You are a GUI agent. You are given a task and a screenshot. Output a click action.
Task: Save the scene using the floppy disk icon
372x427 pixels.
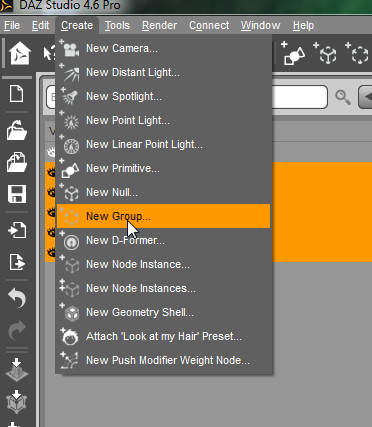coord(17,194)
